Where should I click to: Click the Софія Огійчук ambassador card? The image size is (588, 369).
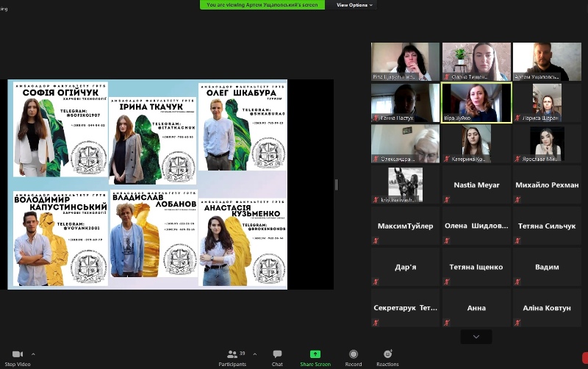tap(60, 129)
